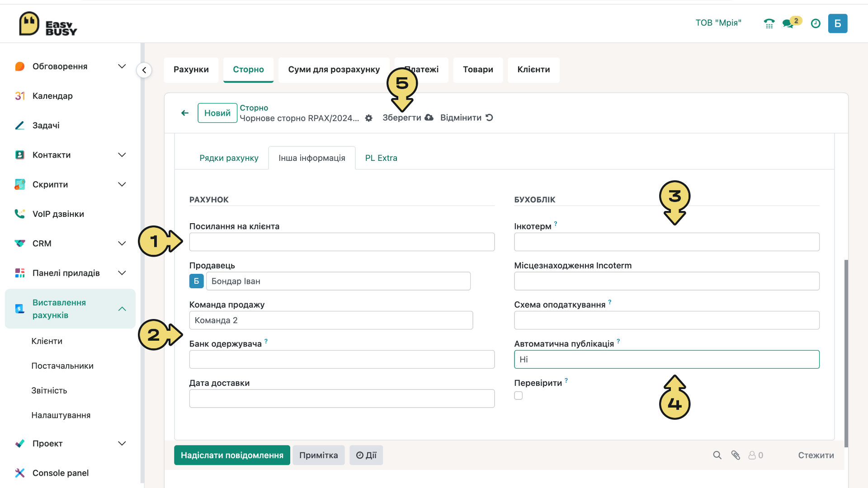This screenshot has width=868, height=488.
Task: Click the VoIP дзвінки phone icon
Action: pos(19,214)
